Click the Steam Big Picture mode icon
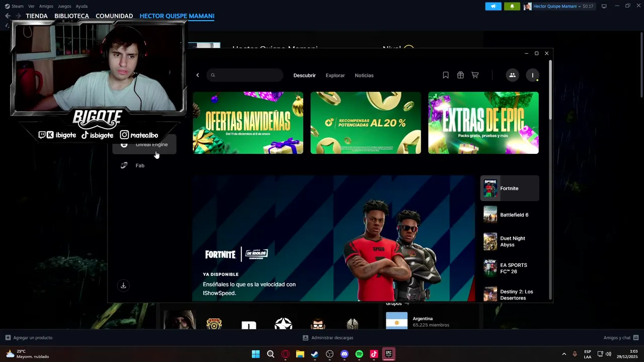 [604, 6]
